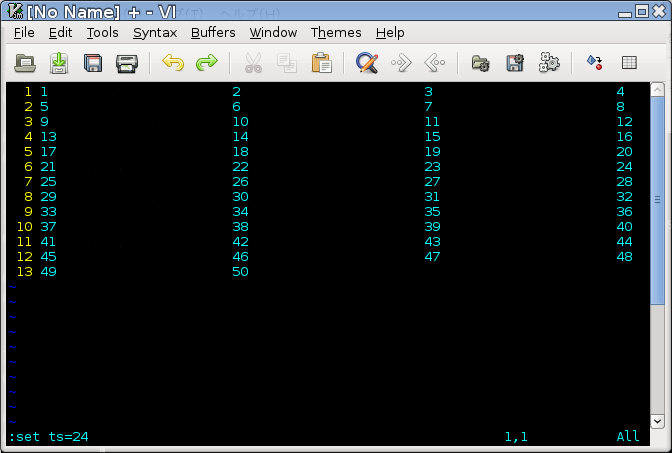Click the Save current file icon
The width and height of the screenshot is (672, 453).
pyautogui.click(x=59, y=64)
